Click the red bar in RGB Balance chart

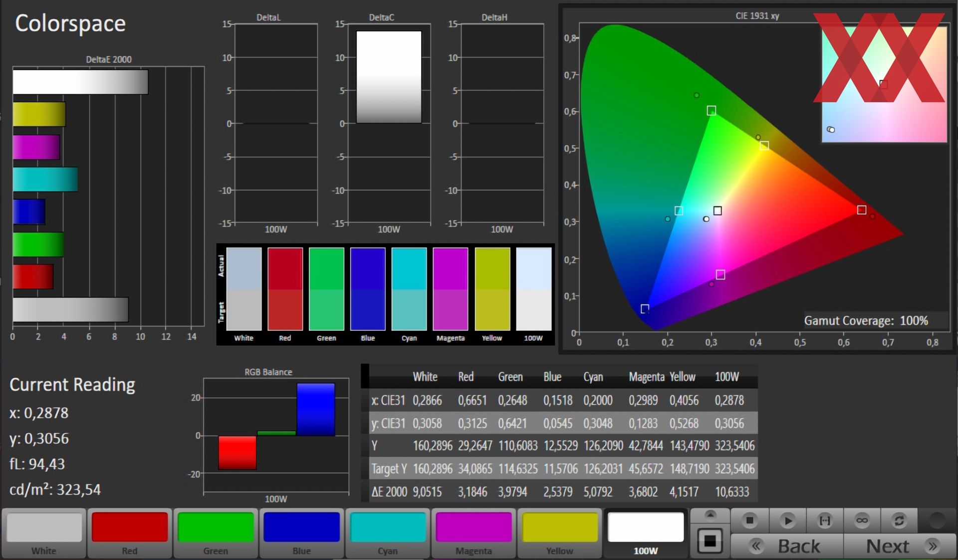pyautogui.click(x=238, y=452)
